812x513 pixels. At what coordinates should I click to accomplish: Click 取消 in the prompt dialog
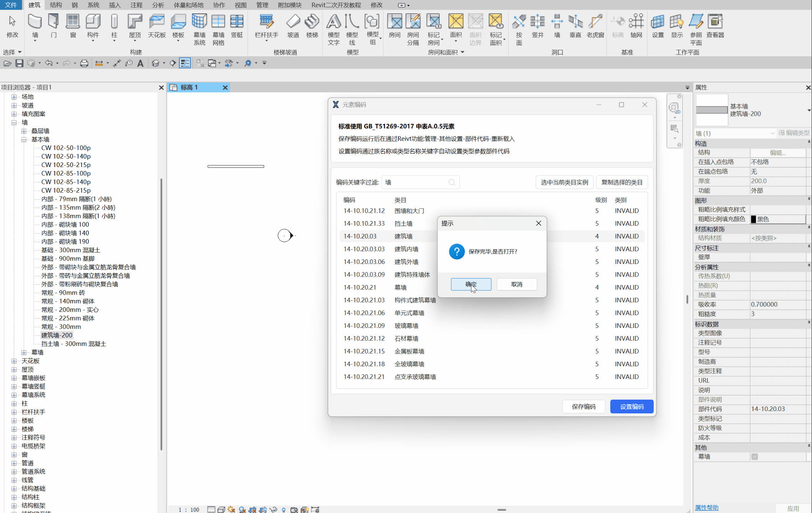tap(516, 284)
